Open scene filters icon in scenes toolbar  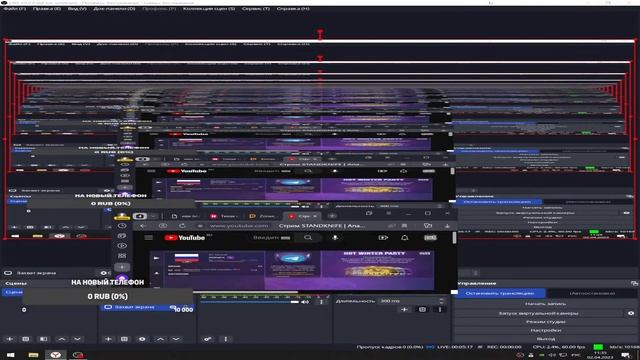(43, 339)
